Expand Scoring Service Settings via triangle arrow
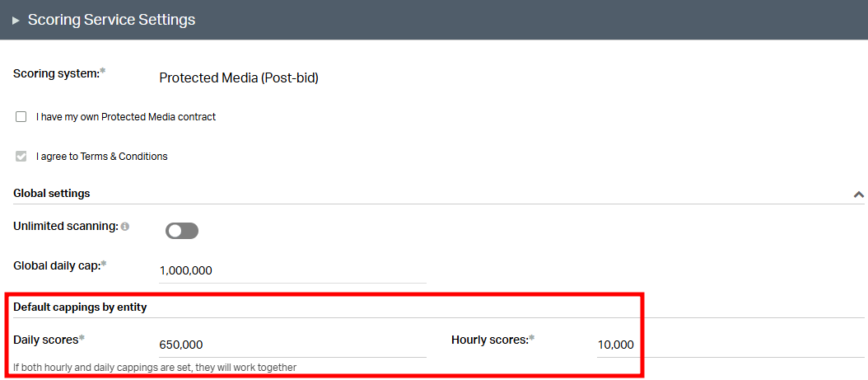Screen dimensions: 868x380 coord(16,21)
